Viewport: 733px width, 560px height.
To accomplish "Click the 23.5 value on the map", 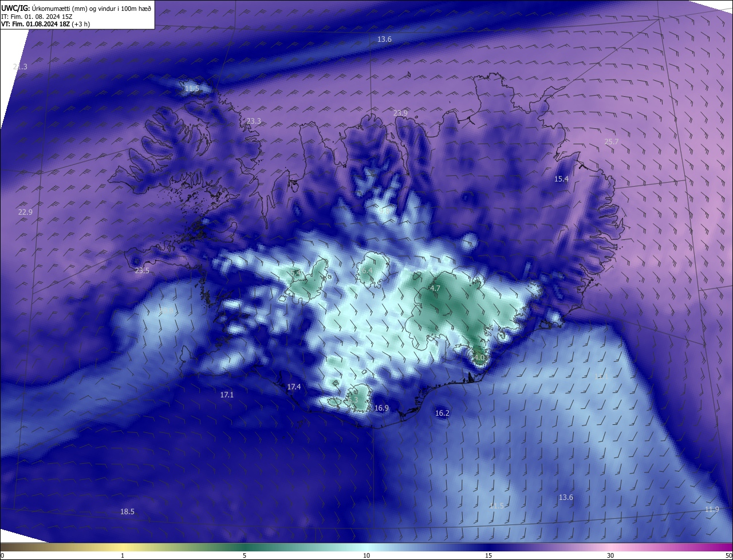I will (x=142, y=271).
